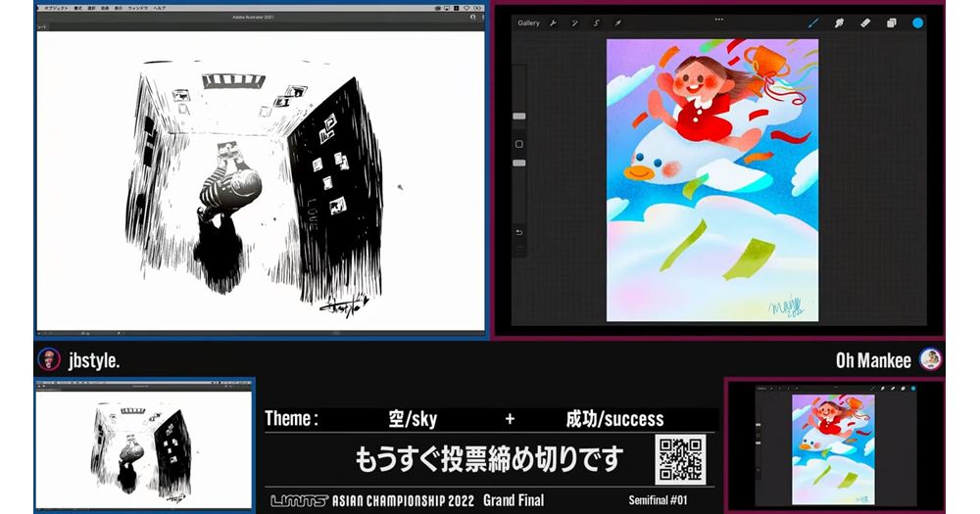Select the Brush tool in Procreate
This screenshot has width=980, height=514.
[x=812, y=23]
